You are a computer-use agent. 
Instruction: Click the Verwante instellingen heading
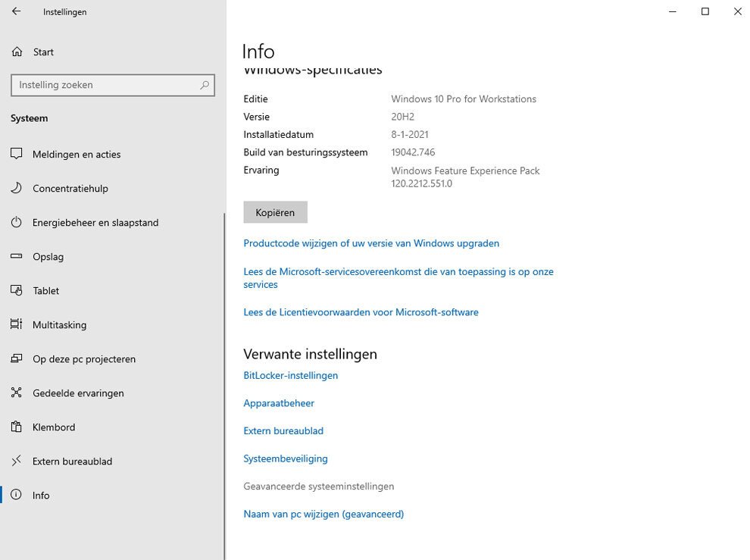pos(310,354)
